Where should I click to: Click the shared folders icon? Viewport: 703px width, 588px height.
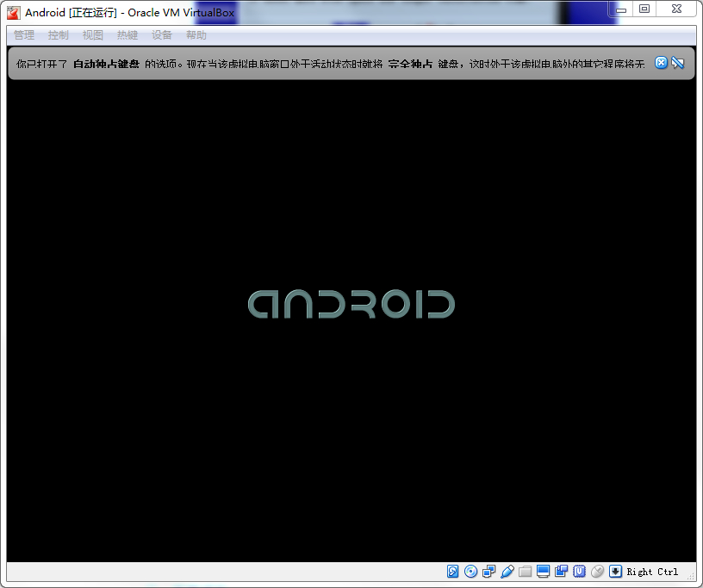pyautogui.click(x=525, y=572)
